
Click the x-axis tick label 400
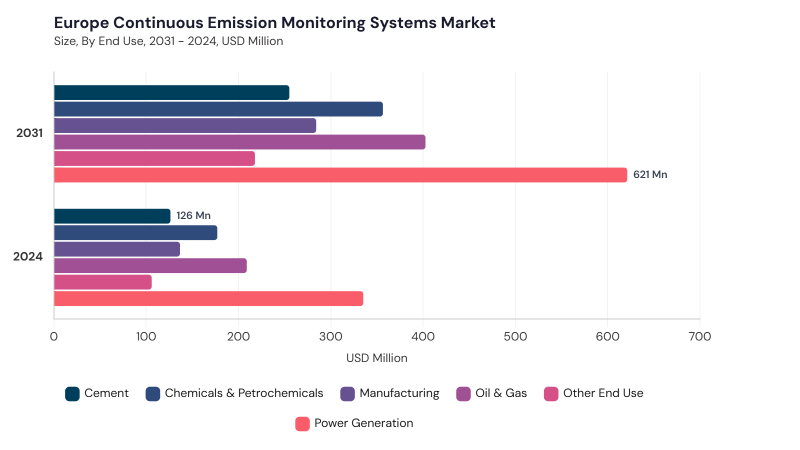tap(423, 337)
